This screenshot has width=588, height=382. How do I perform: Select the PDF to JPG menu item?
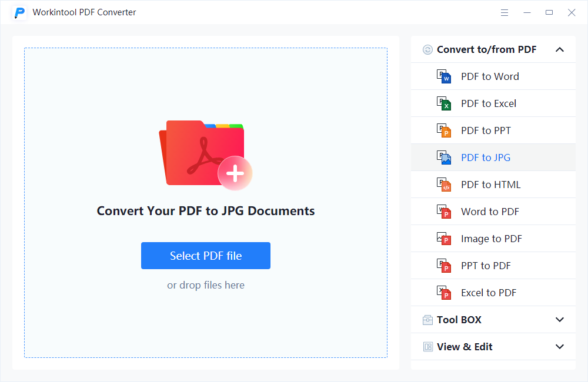(x=493, y=158)
